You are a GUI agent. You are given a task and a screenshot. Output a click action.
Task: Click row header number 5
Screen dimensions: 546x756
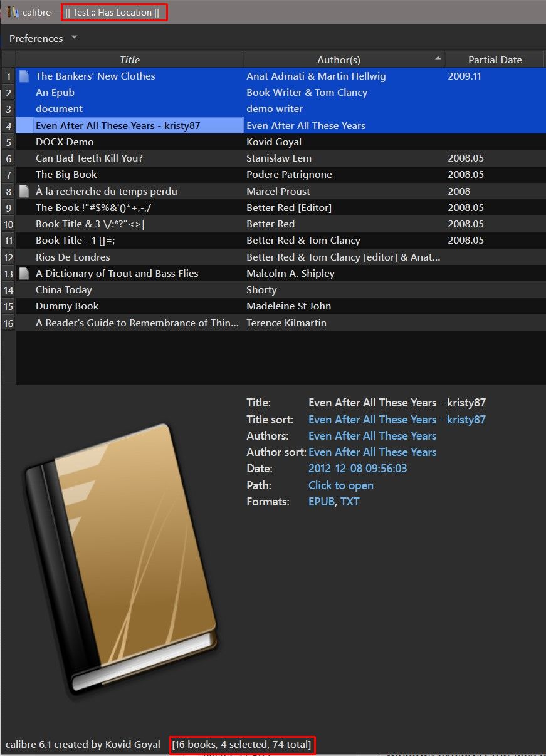pos(8,142)
